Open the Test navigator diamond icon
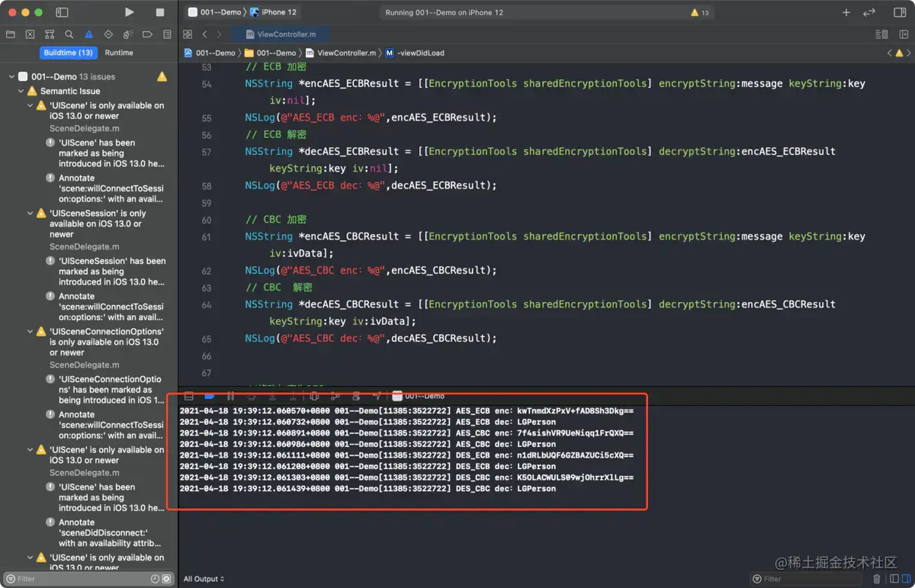The width and height of the screenshot is (915, 588). (x=108, y=34)
